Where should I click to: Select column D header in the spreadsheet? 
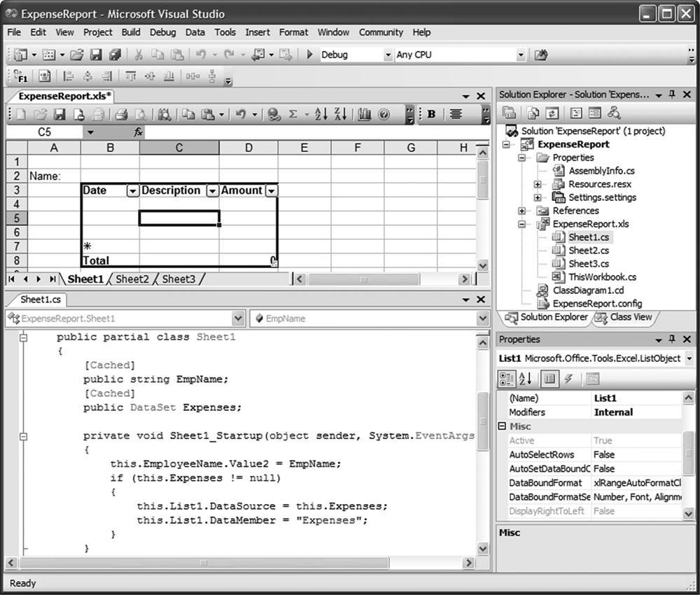(248, 148)
